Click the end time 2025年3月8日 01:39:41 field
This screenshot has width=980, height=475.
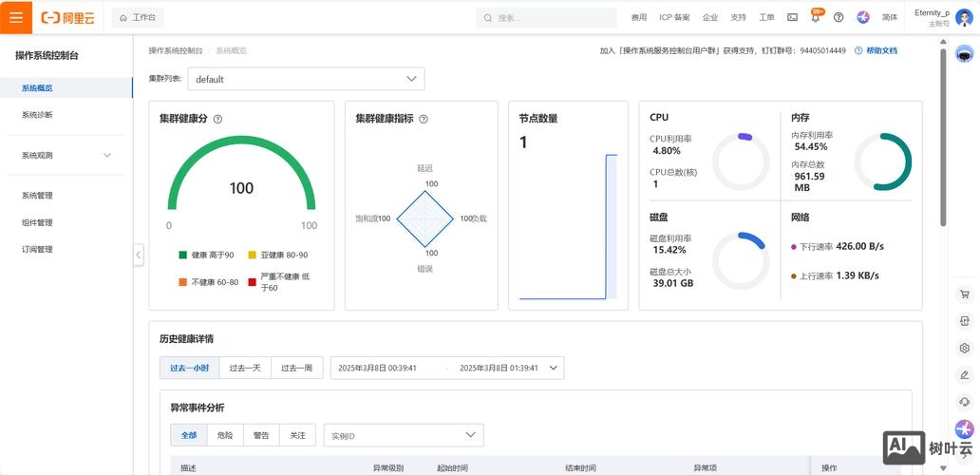pos(499,369)
